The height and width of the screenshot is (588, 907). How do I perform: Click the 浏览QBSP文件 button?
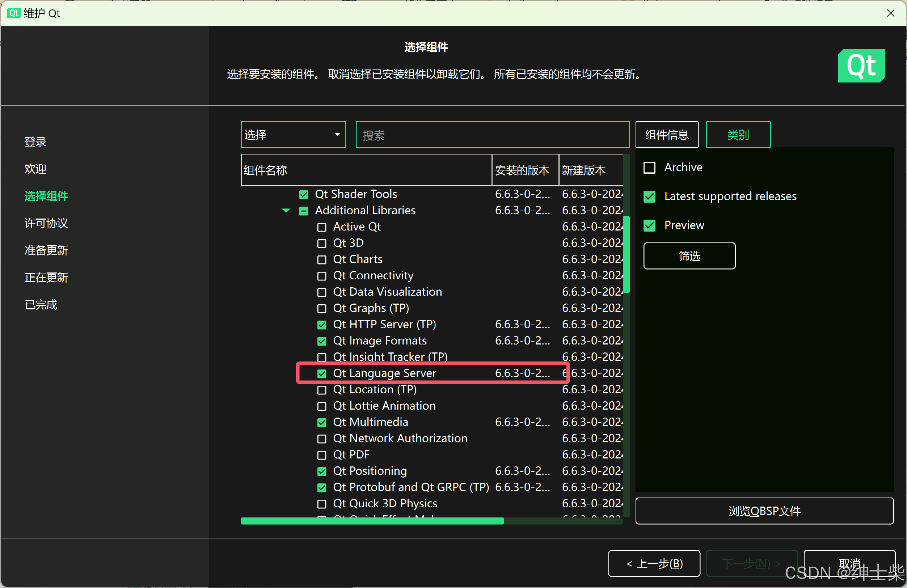tap(764, 511)
